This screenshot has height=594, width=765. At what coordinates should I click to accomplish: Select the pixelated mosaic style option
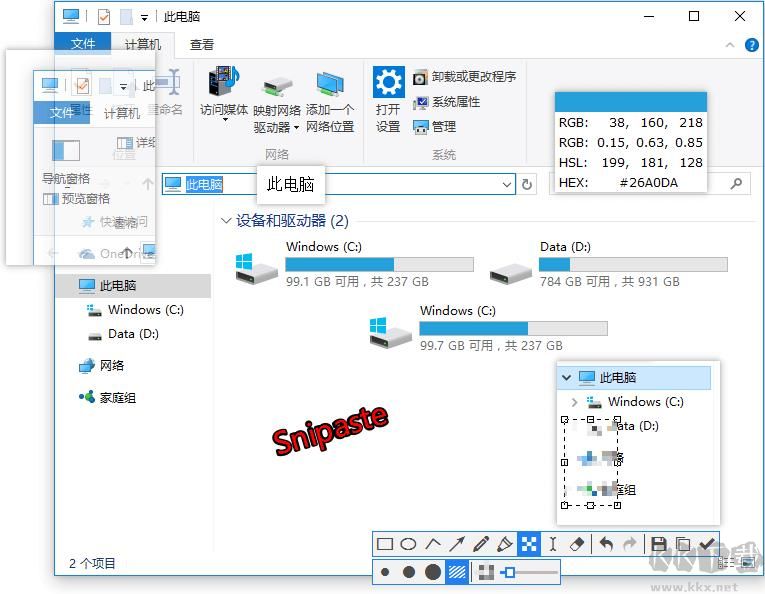tap(486, 572)
